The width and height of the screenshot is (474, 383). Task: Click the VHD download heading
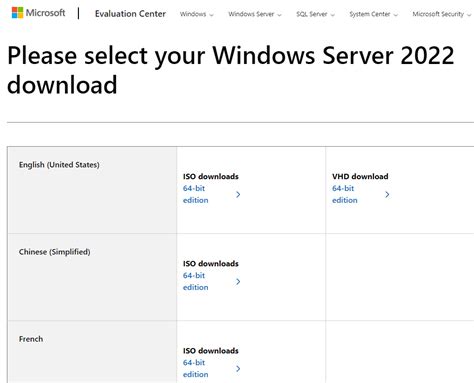click(360, 176)
